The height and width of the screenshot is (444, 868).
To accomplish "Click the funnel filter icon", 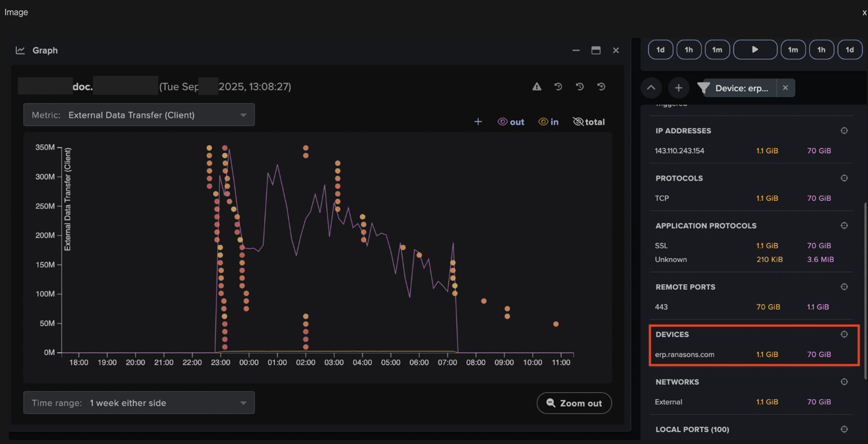I will tap(703, 88).
